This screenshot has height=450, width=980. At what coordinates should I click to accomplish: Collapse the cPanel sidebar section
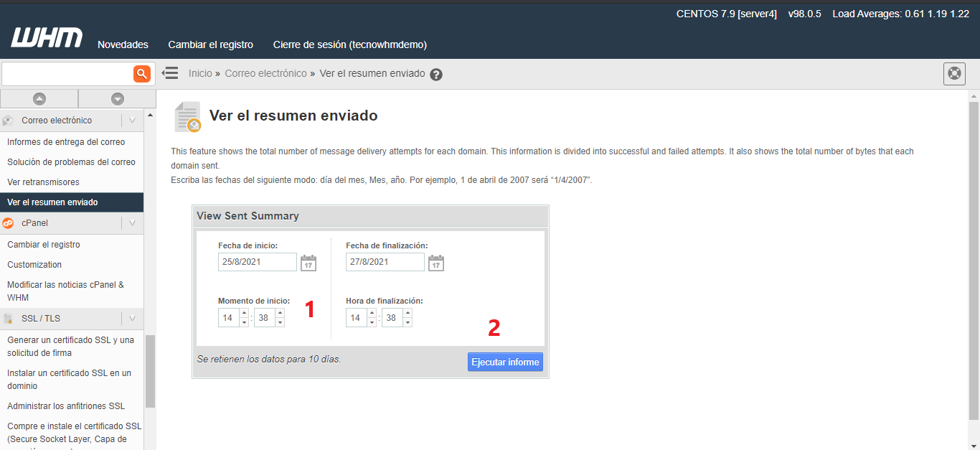[132, 223]
